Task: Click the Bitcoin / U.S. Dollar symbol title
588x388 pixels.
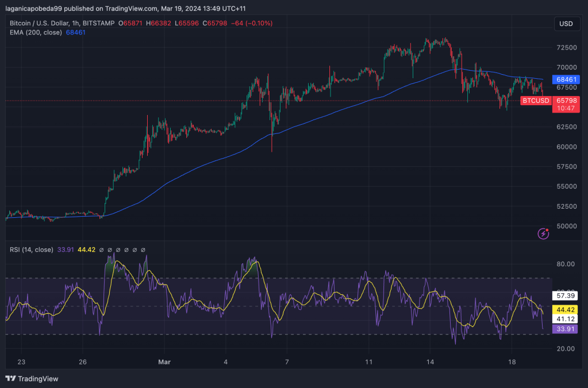Action: tap(62, 23)
